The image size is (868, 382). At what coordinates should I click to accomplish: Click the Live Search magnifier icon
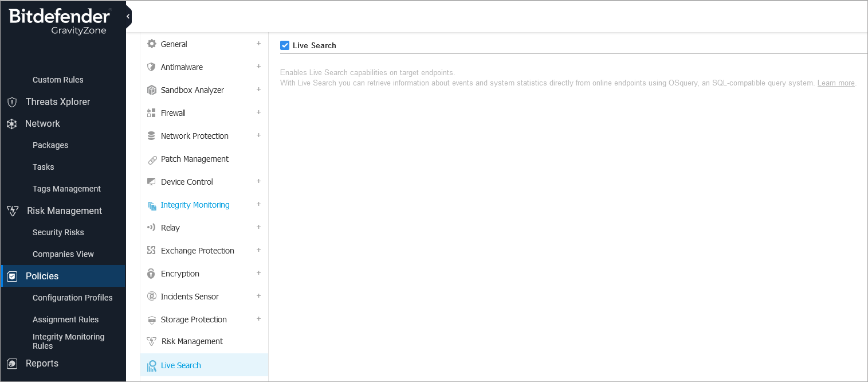pyautogui.click(x=152, y=366)
